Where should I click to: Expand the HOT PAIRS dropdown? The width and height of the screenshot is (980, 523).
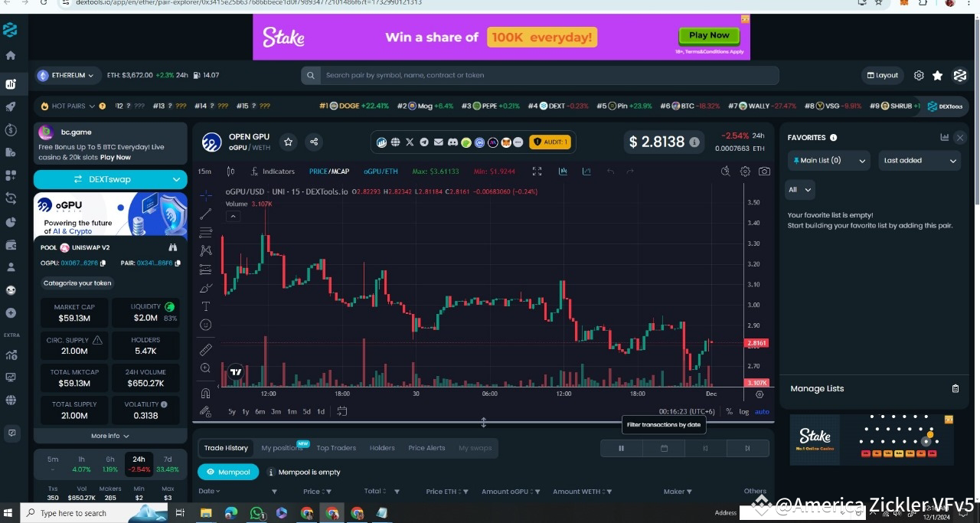pyautogui.click(x=73, y=106)
